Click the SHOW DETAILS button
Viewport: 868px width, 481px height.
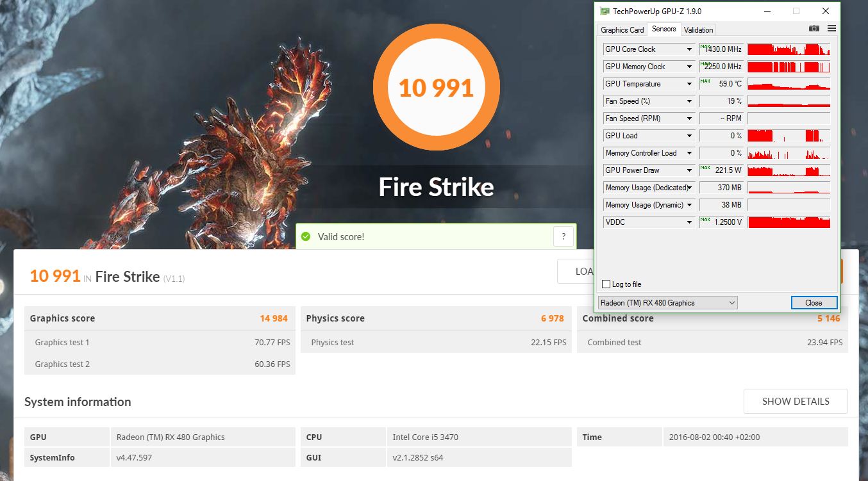[x=796, y=402]
